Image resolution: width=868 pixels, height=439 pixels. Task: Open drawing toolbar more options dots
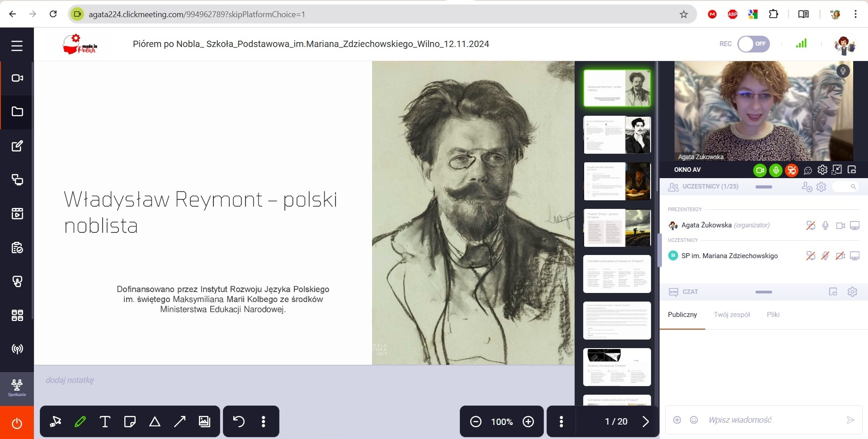point(263,421)
